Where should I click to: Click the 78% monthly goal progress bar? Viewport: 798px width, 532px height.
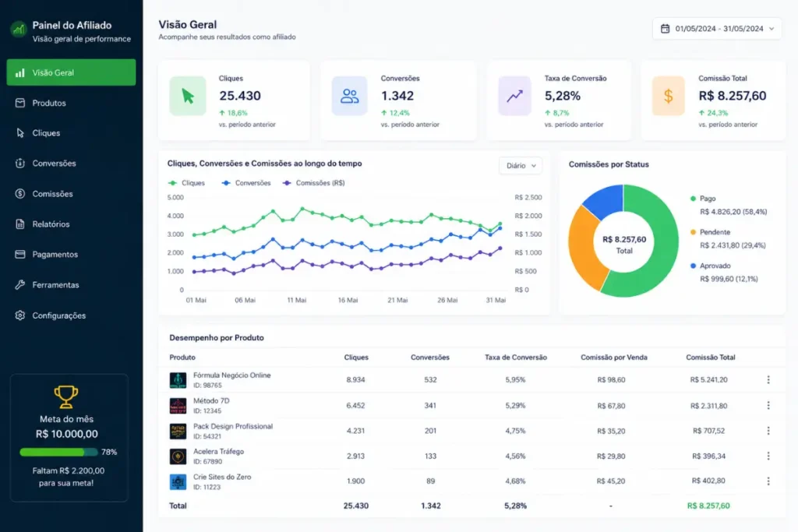click(x=58, y=452)
